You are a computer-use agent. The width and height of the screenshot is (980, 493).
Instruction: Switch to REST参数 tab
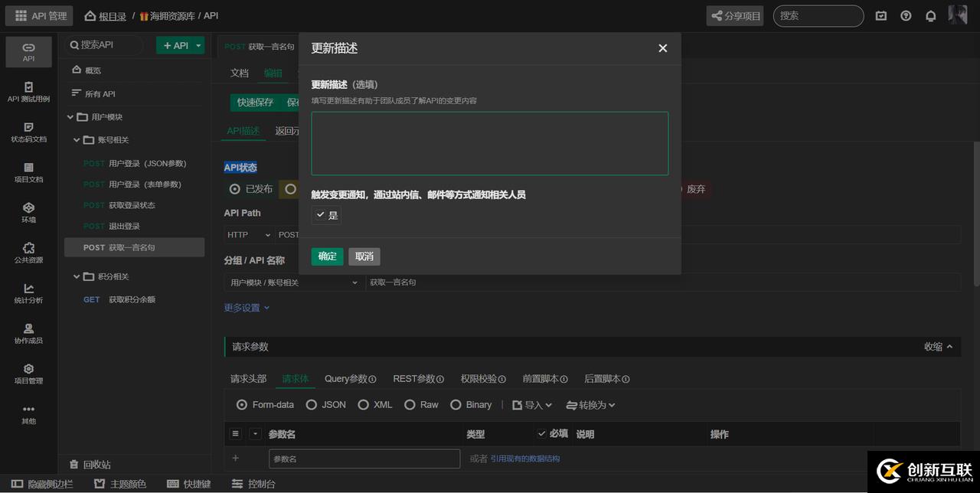pos(418,379)
